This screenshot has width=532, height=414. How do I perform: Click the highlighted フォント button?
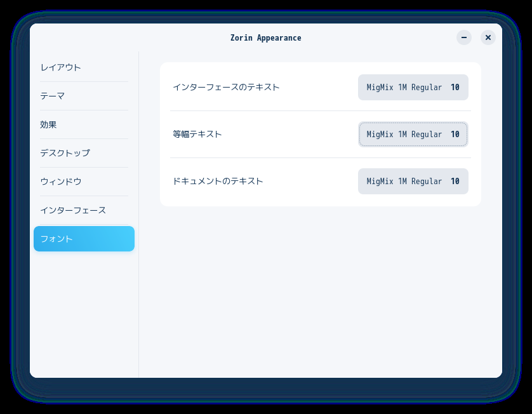(x=84, y=239)
